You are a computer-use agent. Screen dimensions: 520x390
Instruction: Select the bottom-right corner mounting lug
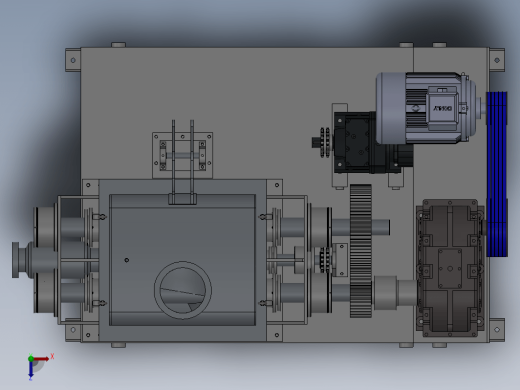(497, 330)
